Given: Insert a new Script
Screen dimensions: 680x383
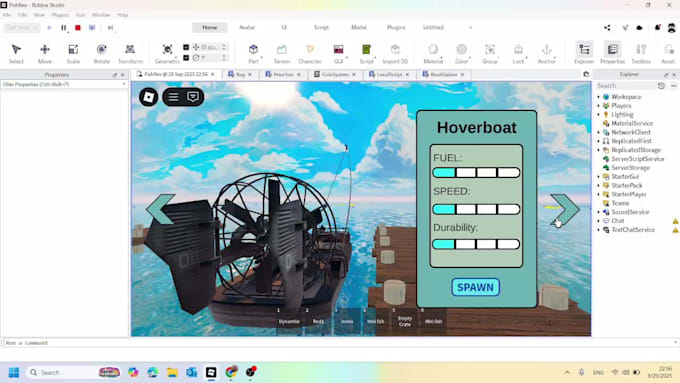Looking at the screenshot, I should click(x=366, y=54).
